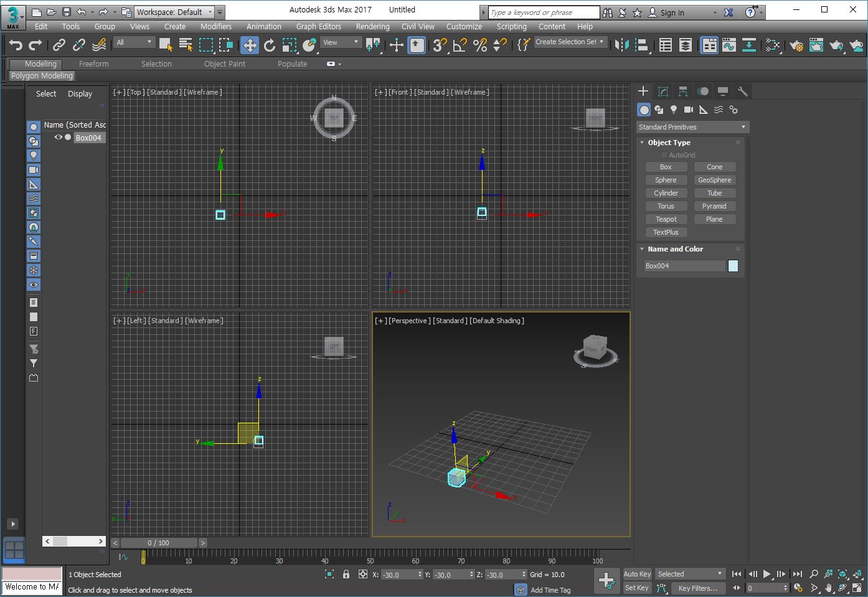The image size is (868, 597).
Task: Click the Bind to Space Warp icon
Action: tap(99, 45)
